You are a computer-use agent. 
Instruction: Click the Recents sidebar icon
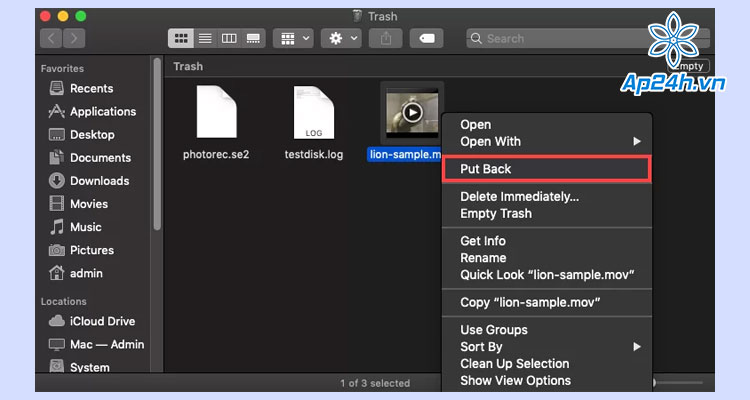point(56,88)
